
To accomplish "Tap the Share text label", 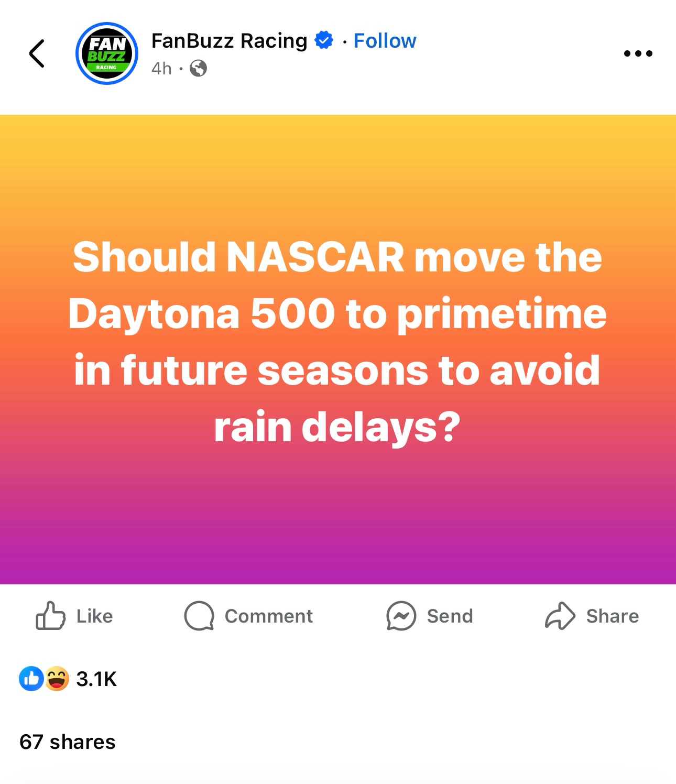I will coord(612,616).
